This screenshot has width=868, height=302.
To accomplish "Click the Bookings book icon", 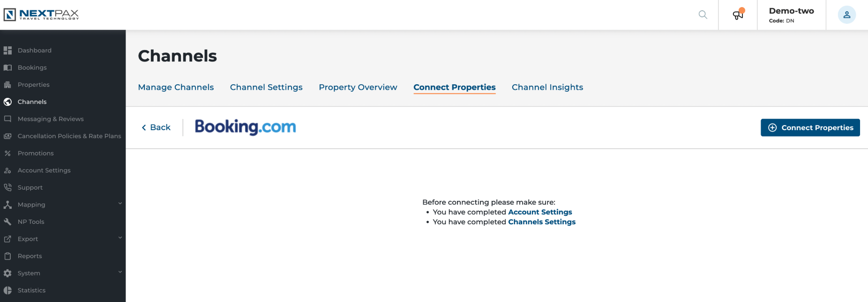I will point(7,67).
